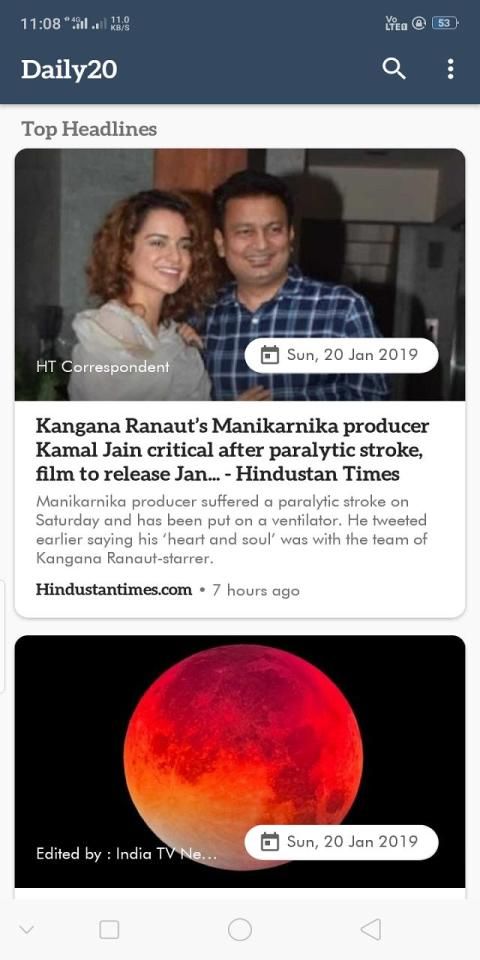The width and height of the screenshot is (480, 960).
Task: Open Kangana Ranaut's Manikarnika headline
Action: [x=233, y=449]
